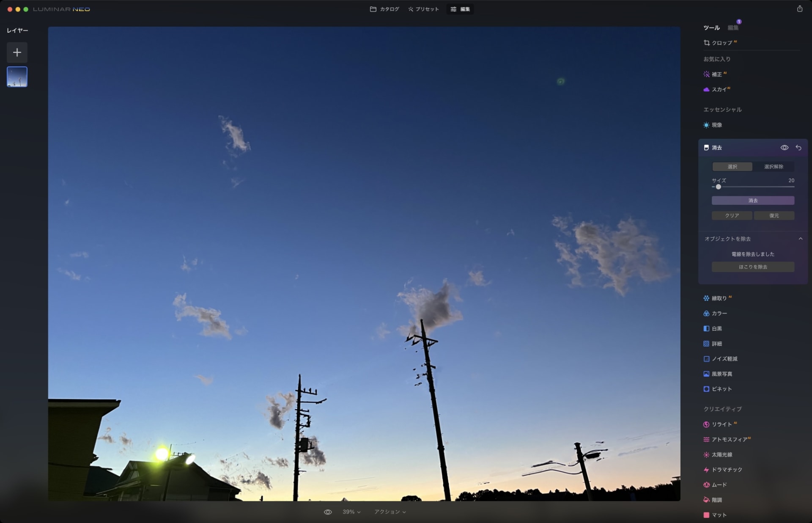Collapse the オブジェクトを除去 section

click(800, 239)
